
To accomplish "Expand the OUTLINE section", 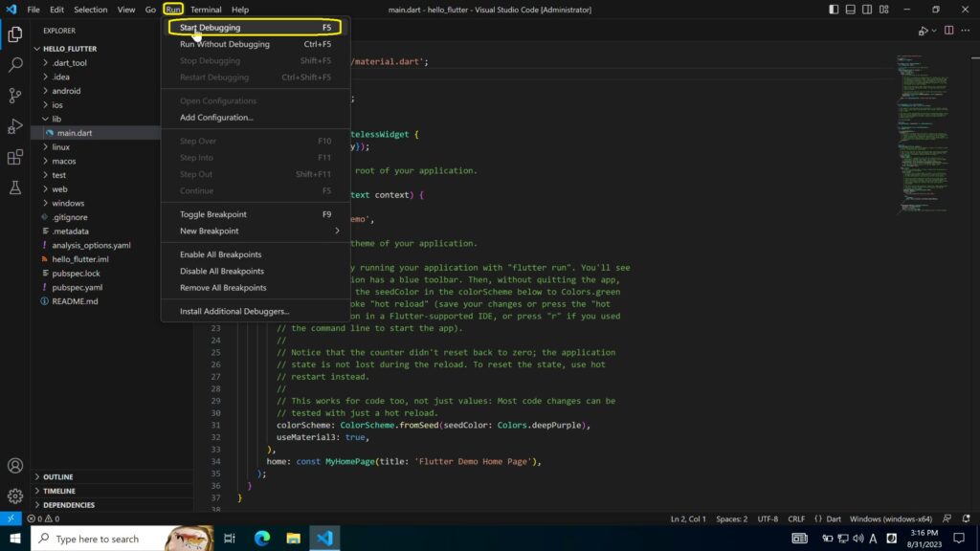I will (113, 476).
